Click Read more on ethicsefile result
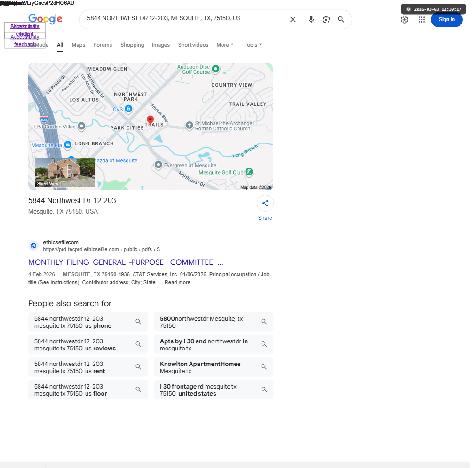The image size is (476, 468). (x=177, y=282)
